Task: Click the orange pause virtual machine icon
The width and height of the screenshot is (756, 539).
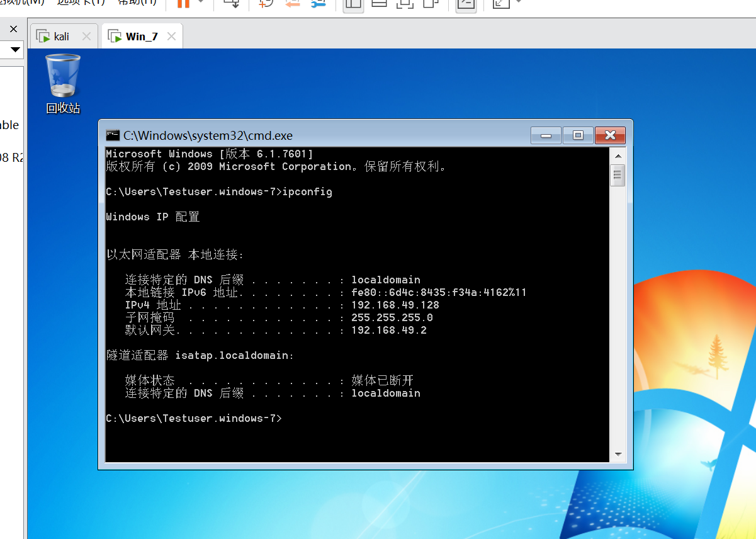Action: (183, 3)
